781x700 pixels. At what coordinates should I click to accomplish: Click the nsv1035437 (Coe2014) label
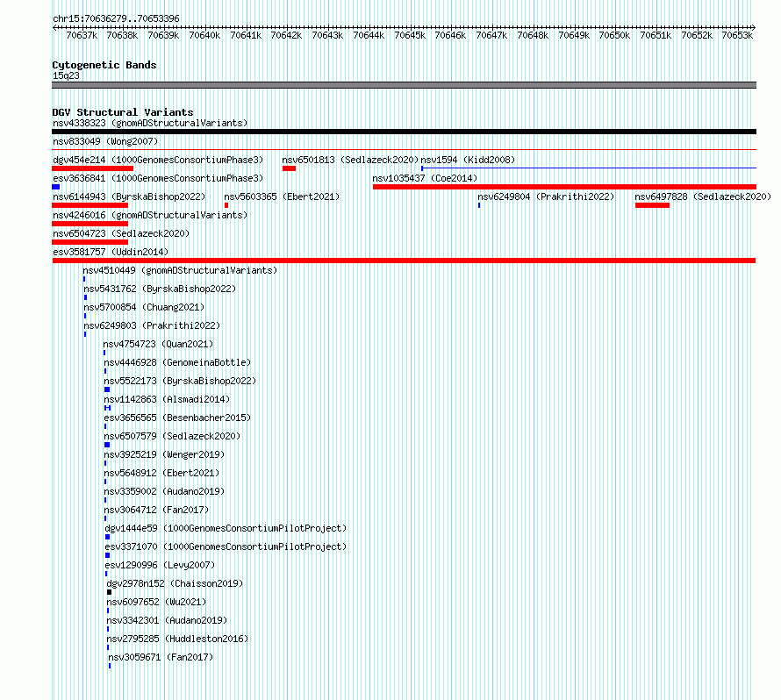point(425,178)
